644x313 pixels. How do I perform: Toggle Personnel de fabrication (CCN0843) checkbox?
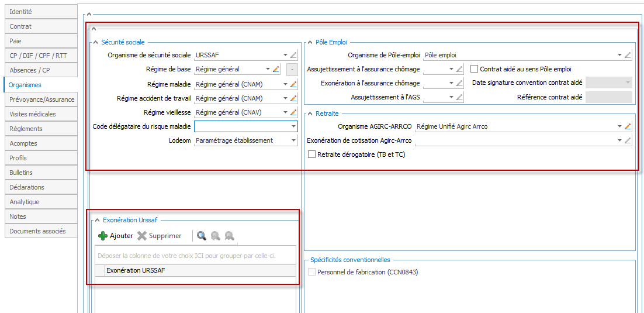(311, 272)
